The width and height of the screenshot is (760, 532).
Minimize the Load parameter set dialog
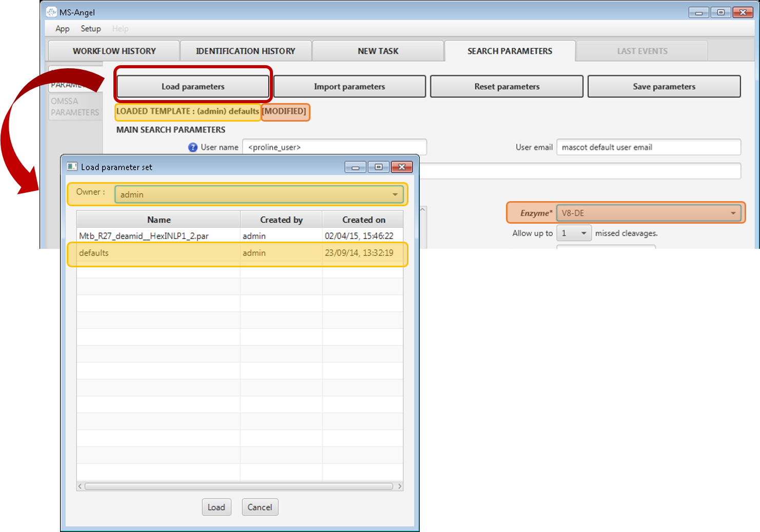355,167
